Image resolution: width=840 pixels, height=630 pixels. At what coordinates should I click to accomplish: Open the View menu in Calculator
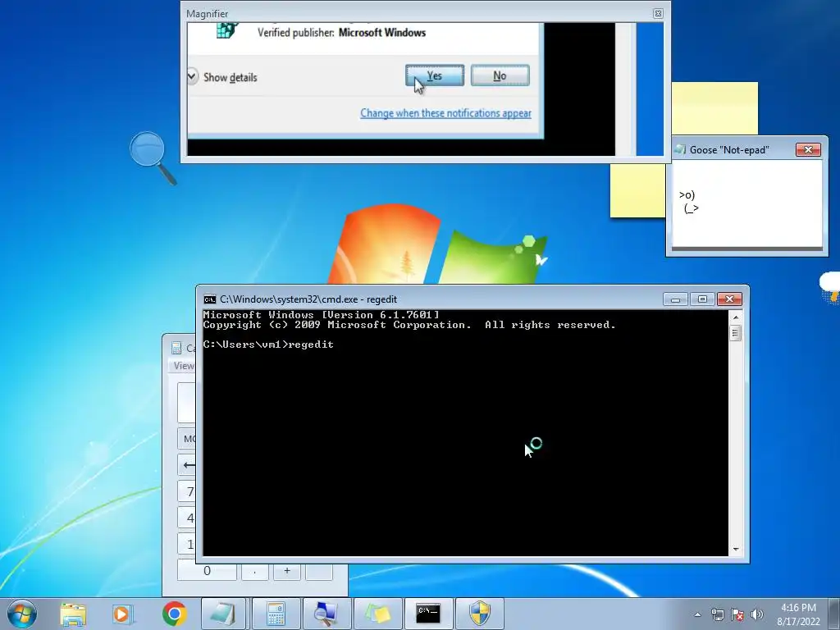coord(184,365)
